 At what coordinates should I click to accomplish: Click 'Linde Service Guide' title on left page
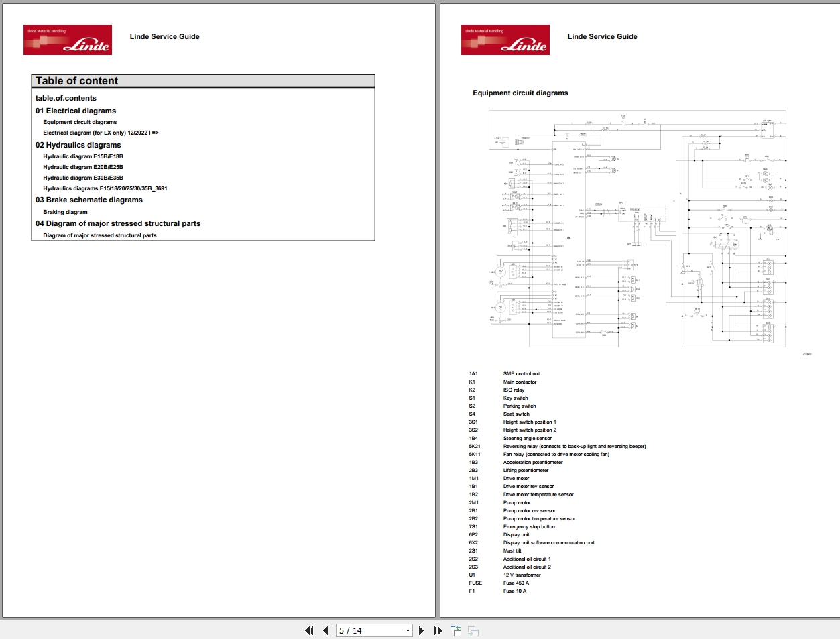[x=165, y=36]
